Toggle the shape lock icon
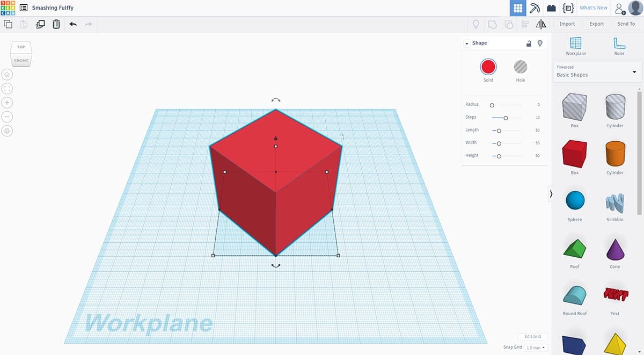 click(529, 44)
